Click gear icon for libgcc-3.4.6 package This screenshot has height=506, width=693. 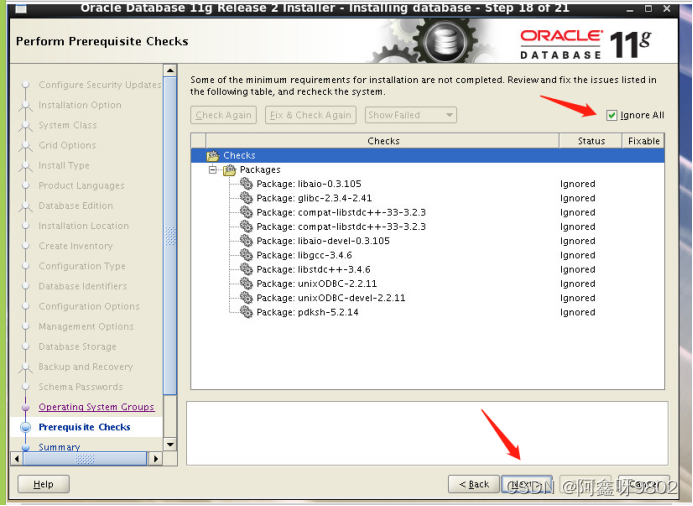[x=246, y=255]
